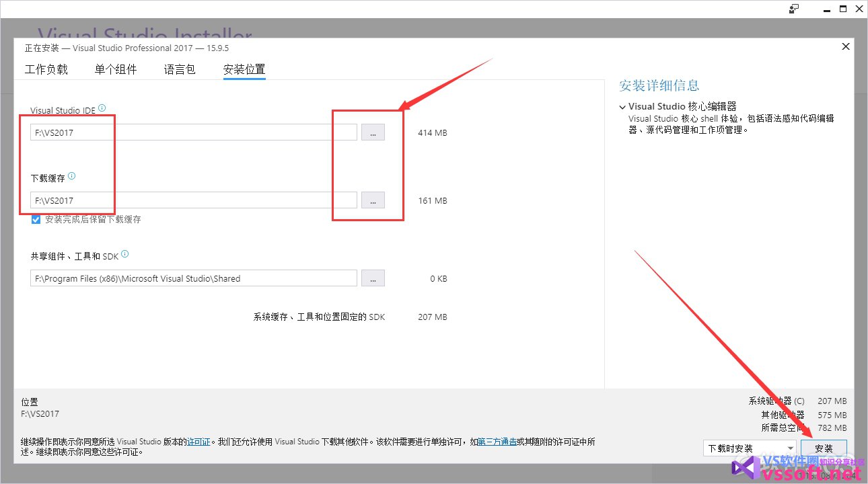This screenshot has height=484, width=868.
Task: Click the 782 MB total space value
Action: tap(832, 428)
